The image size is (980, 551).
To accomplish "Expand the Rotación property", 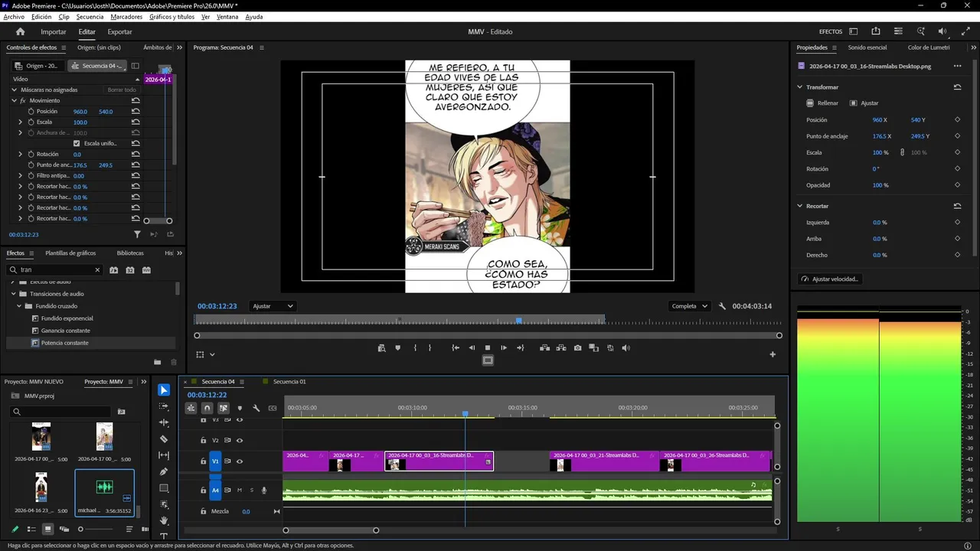I will [x=21, y=155].
